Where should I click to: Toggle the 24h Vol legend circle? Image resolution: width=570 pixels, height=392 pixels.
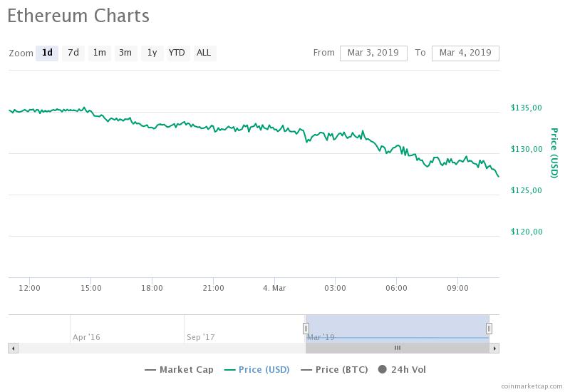pos(382,369)
